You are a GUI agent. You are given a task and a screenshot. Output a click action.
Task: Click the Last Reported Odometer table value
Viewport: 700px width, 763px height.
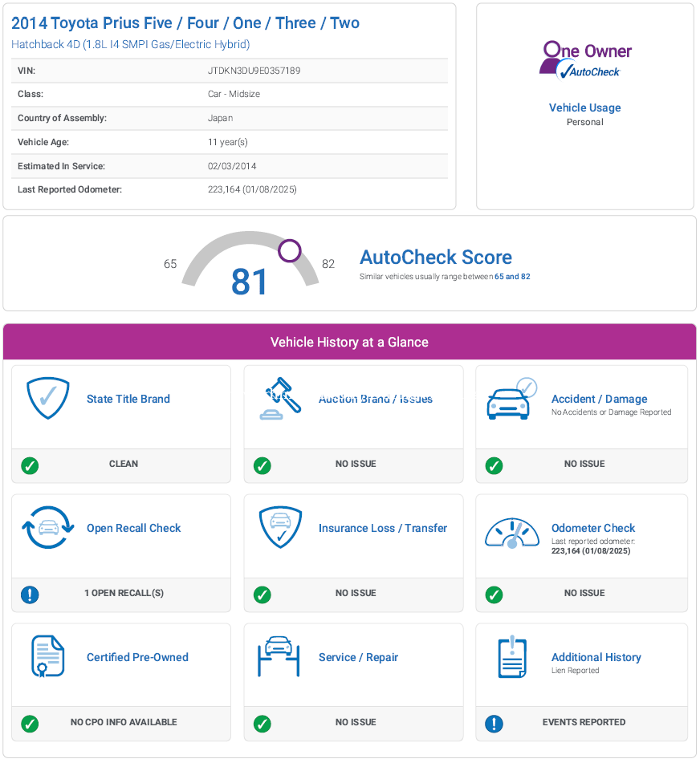coord(252,189)
